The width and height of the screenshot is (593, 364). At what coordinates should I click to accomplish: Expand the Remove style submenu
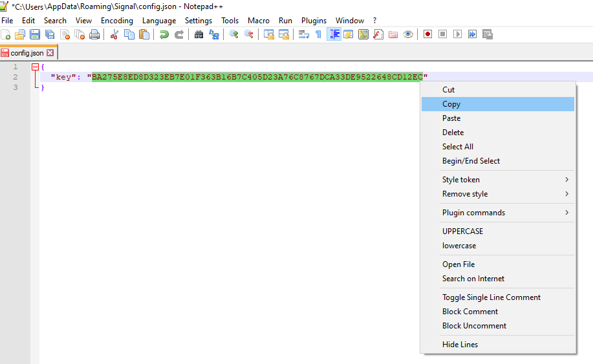498,194
